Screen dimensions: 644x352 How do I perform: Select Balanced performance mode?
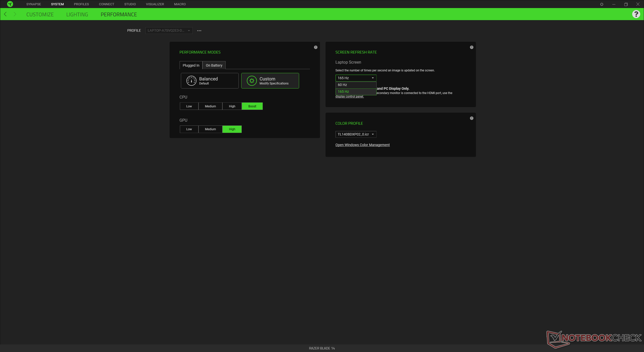[210, 81]
